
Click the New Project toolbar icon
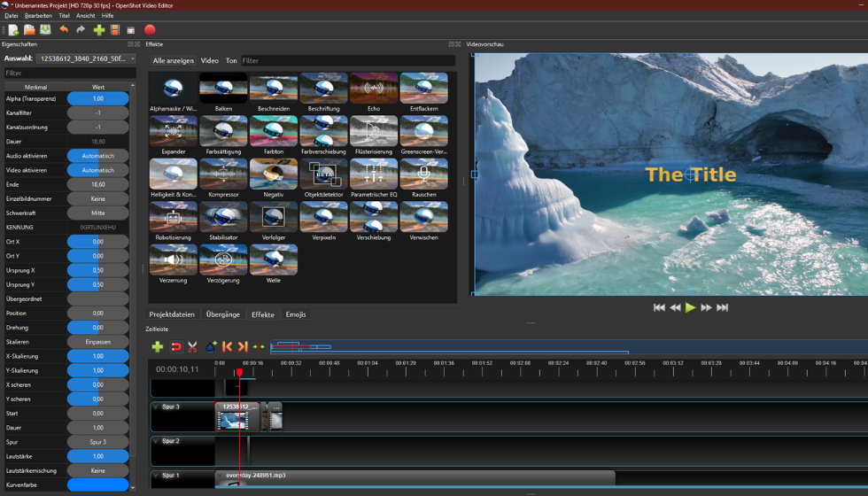(13, 30)
